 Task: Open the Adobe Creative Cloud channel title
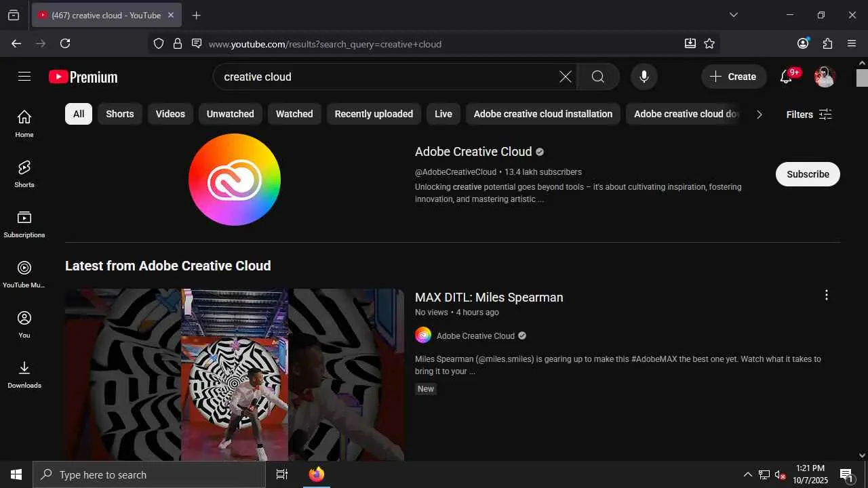click(473, 152)
